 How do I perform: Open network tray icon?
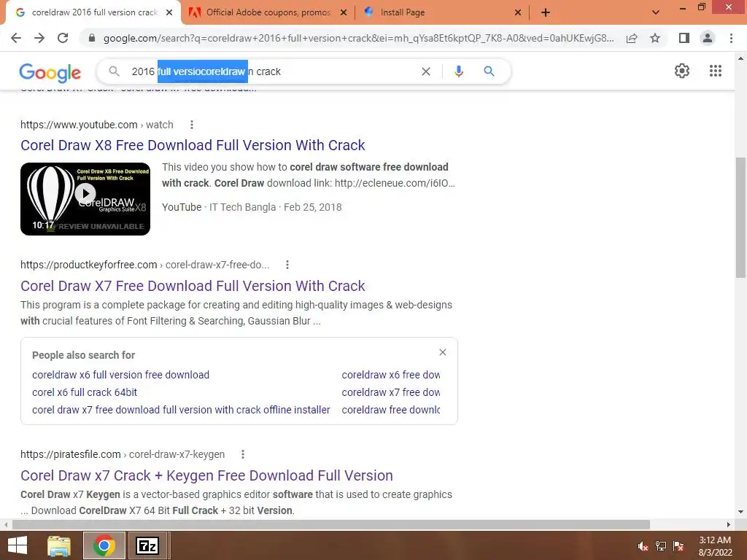tap(661, 546)
